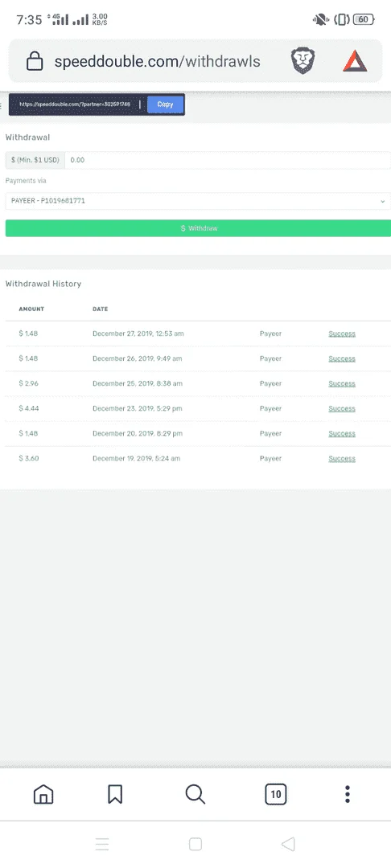
Task: Tap the Brave lion shields icon
Action: [x=303, y=61]
